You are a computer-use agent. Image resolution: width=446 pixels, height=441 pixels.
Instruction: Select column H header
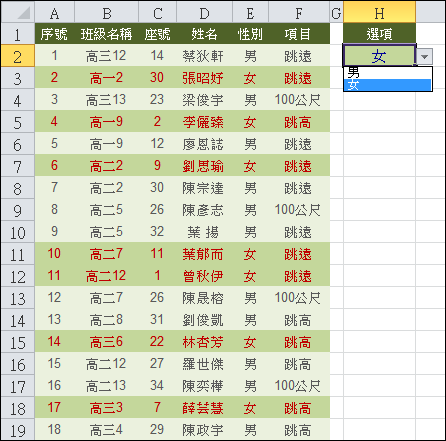[x=379, y=13]
